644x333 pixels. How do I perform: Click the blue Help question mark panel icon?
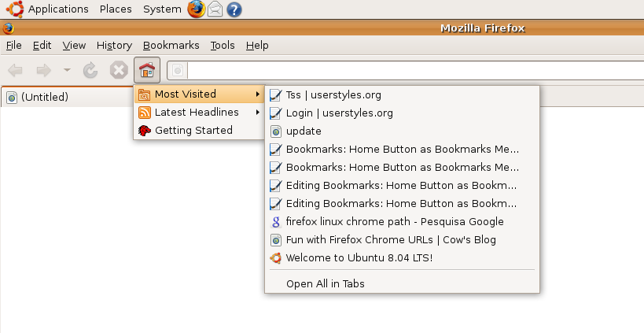tap(234, 9)
